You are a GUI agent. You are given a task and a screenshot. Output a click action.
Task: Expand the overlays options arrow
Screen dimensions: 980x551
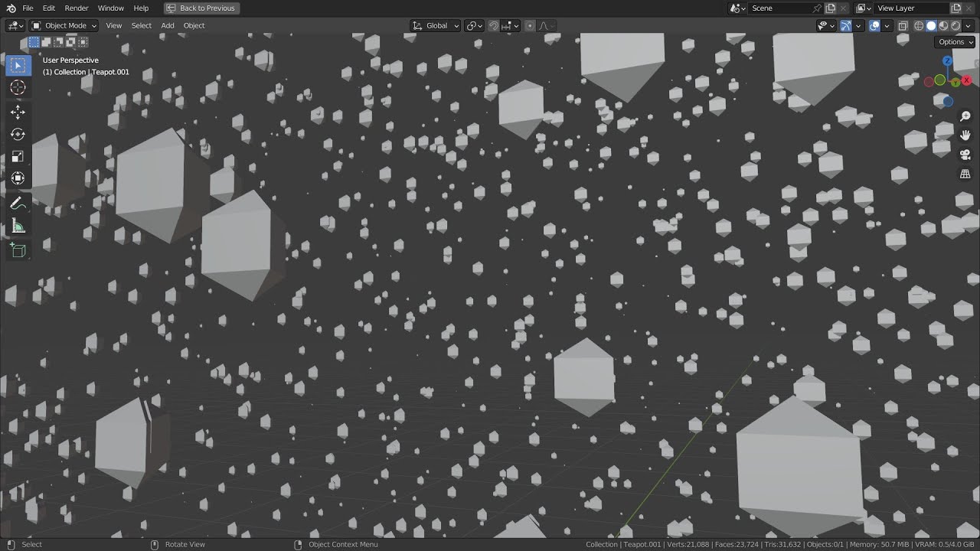(x=887, y=25)
